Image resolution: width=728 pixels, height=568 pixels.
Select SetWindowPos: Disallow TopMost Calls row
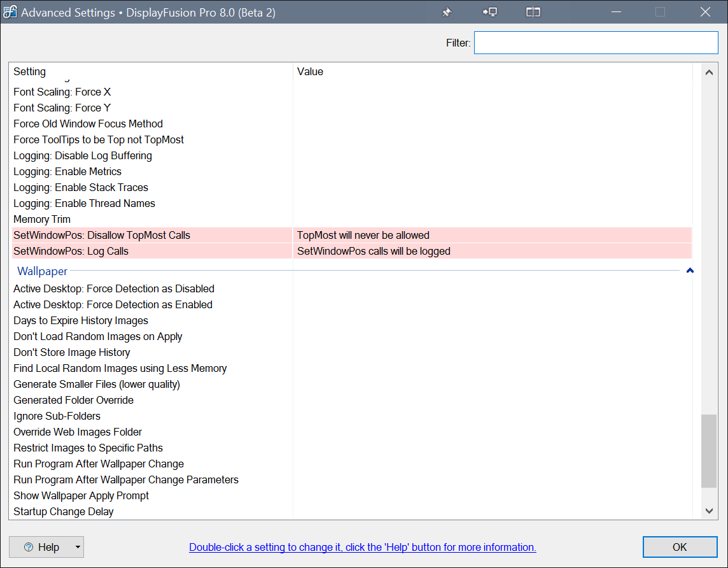pyautogui.click(x=102, y=235)
